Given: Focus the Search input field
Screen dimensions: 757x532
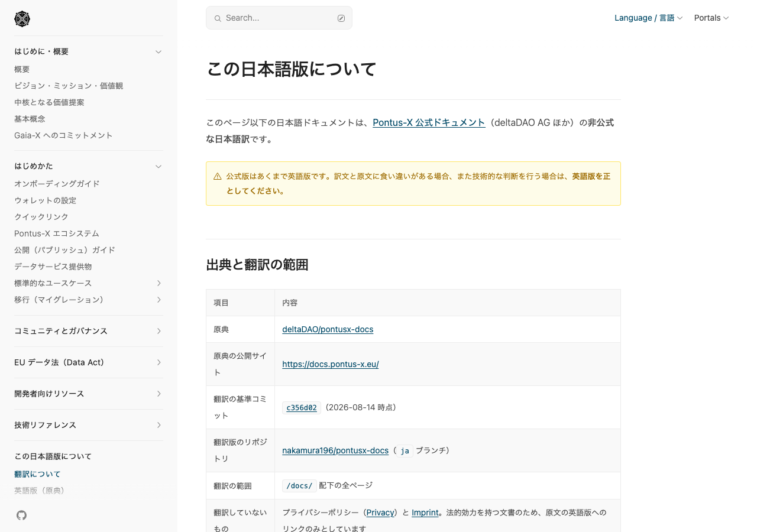Looking at the screenshot, I should pyautogui.click(x=279, y=18).
